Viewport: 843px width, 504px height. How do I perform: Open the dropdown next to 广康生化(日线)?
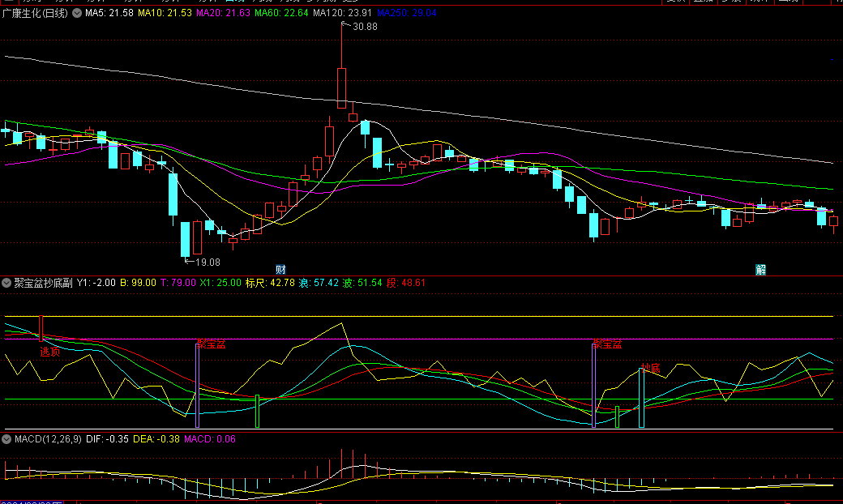77,13
